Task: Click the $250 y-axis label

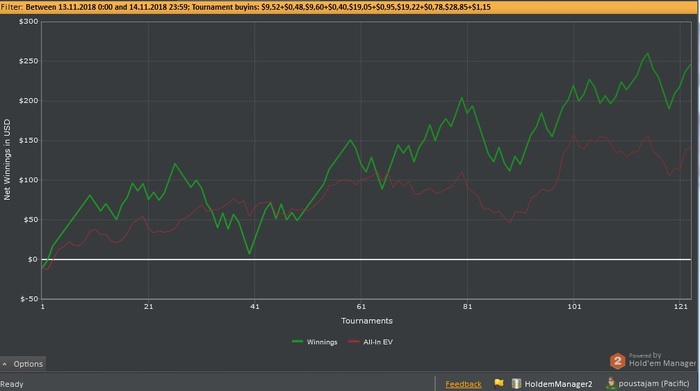Action: pos(29,61)
